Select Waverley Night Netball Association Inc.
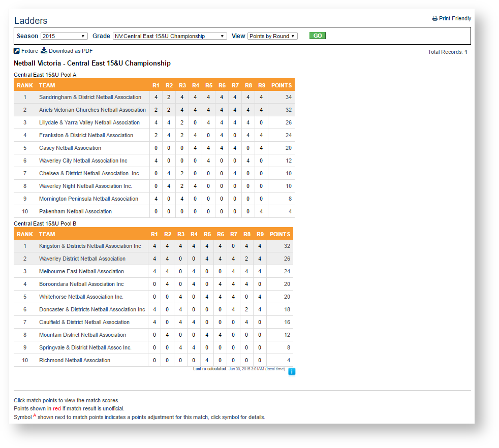This screenshot has height=448, width=499. 85,186
